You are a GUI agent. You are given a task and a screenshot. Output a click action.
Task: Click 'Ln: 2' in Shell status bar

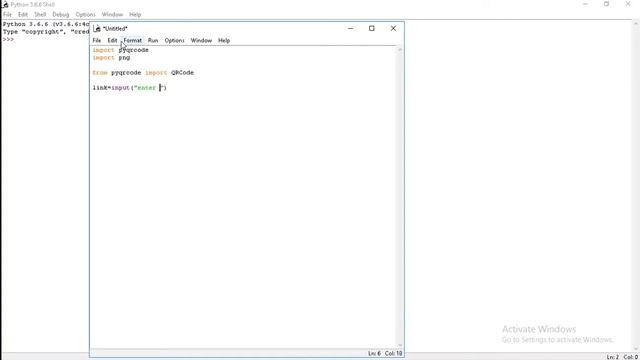pyautogui.click(x=613, y=357)
